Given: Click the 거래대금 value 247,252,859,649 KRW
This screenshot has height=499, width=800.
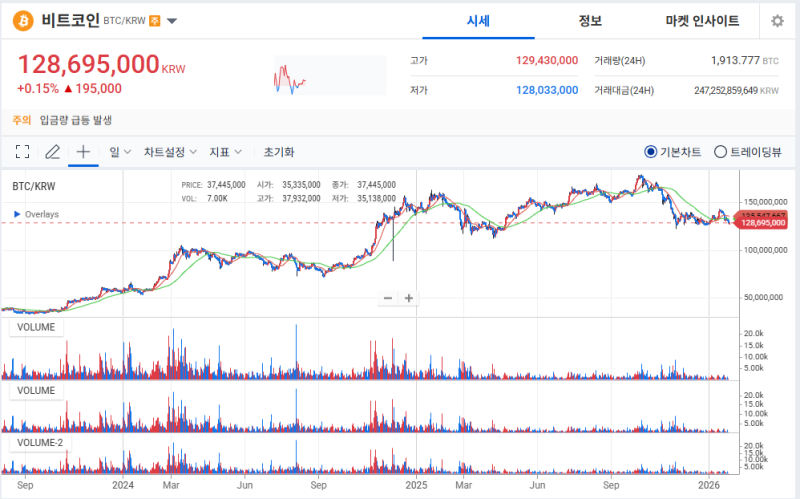Looking at the screenshot, I should [736, 91].
